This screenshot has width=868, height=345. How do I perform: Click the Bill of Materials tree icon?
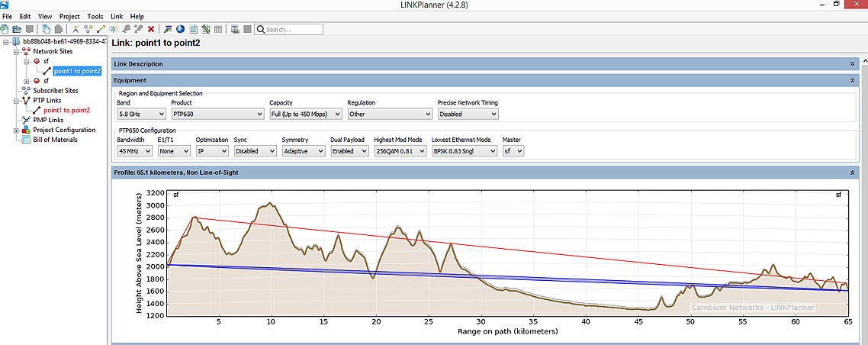click(26, 140)
